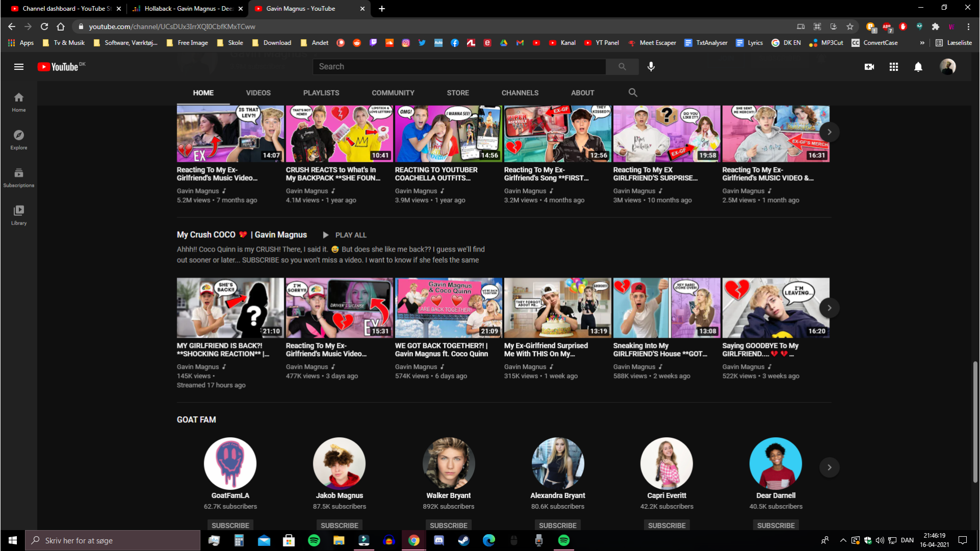Click the search magnifier button
980x551 pixels.
[622, 67]
